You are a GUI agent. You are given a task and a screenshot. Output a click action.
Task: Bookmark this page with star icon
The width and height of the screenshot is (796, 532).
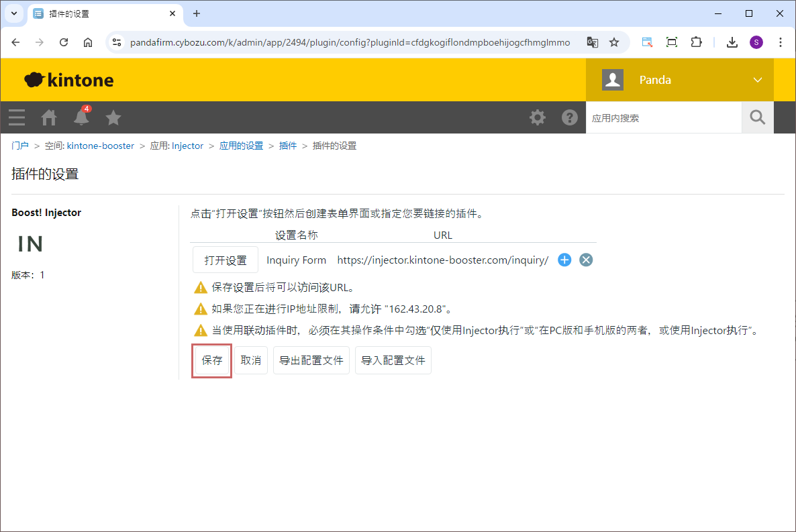click(x=614, y=42)
